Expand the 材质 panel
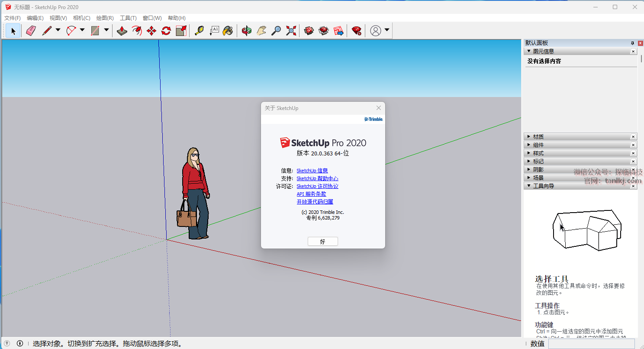 coord(538,137)
